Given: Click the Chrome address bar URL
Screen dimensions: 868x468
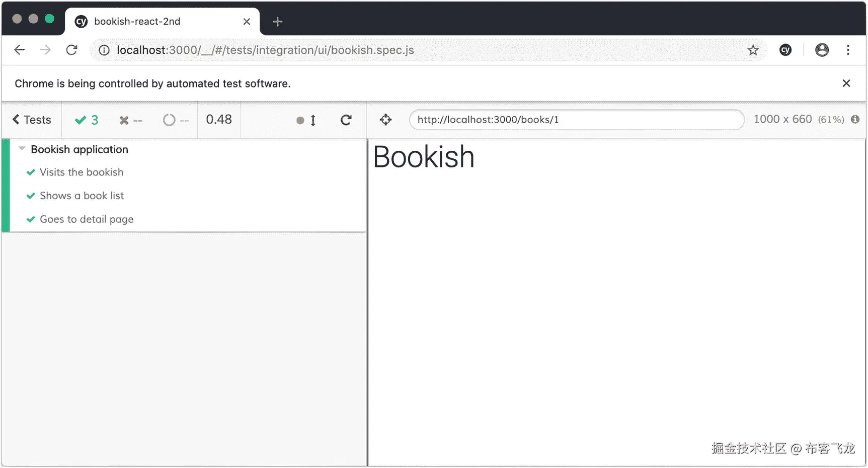Looking at the screenshot, I should point(265,50).
